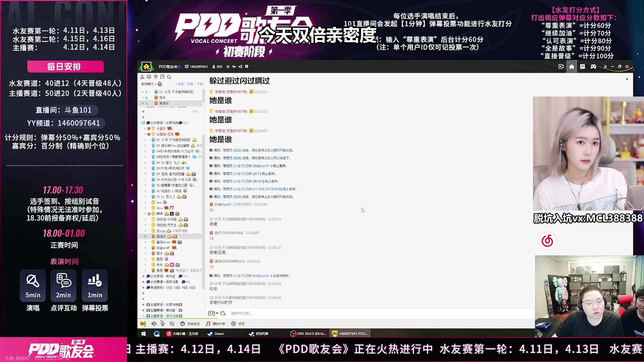This screenshot has width=644, height=362.
Task: Favorite the channel with the star icon
Action: tap(228, 67)
